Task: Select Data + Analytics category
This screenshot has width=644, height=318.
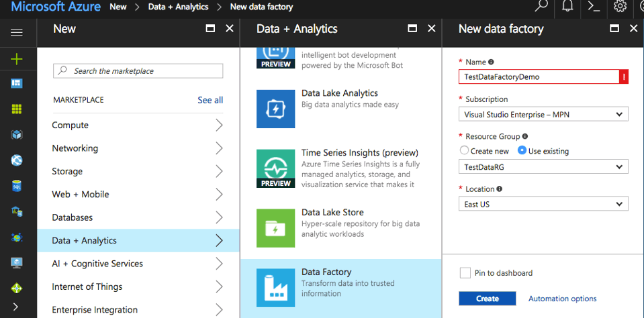Action: point(138,240)
